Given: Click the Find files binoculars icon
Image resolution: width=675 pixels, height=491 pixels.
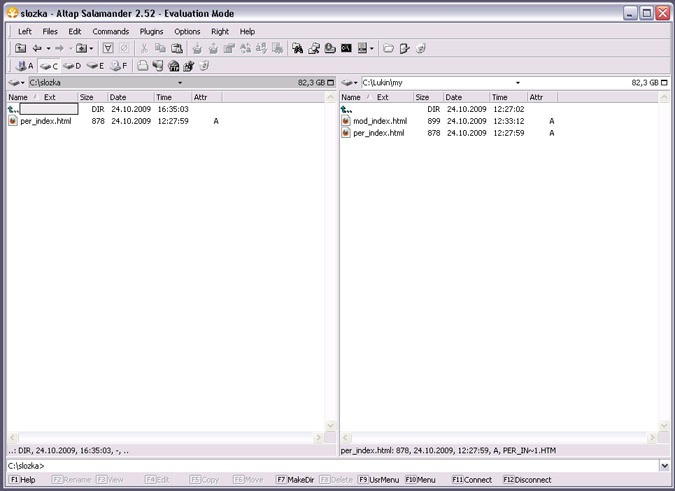Looking at the screenshot, I should pos(297,48).
